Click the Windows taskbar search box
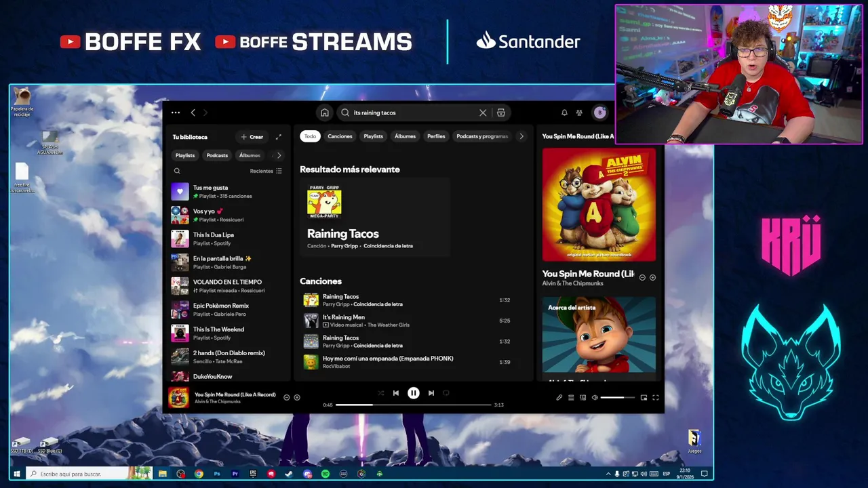Image resolution: width=868 pixels, height=488 pixels. pyautogui.click(x=79, y=474)
